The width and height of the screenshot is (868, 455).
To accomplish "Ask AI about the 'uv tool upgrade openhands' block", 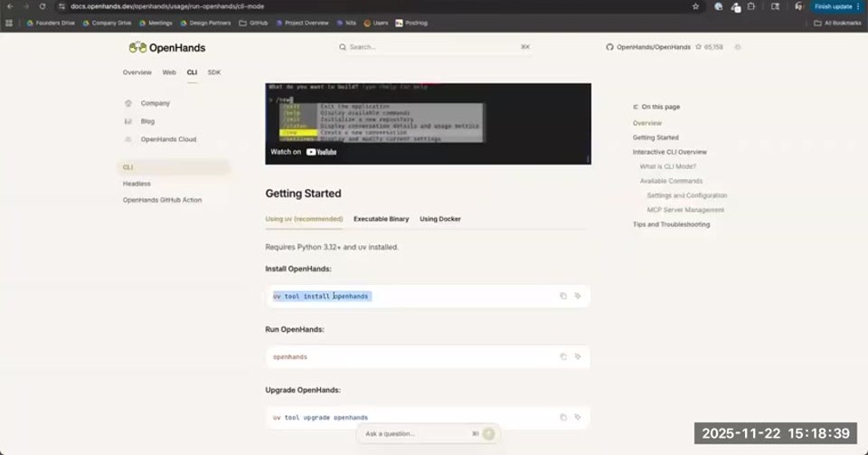I will (x=578, y=417).
